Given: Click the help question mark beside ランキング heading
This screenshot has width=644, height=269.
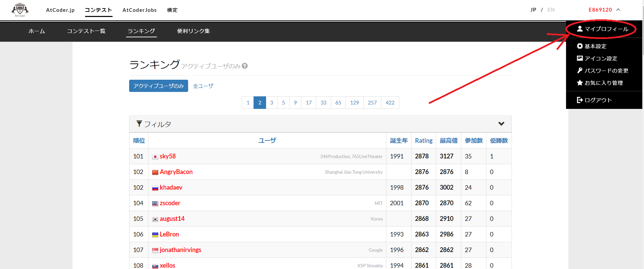Looking at the screenshot, I should [x=245, y=66].
